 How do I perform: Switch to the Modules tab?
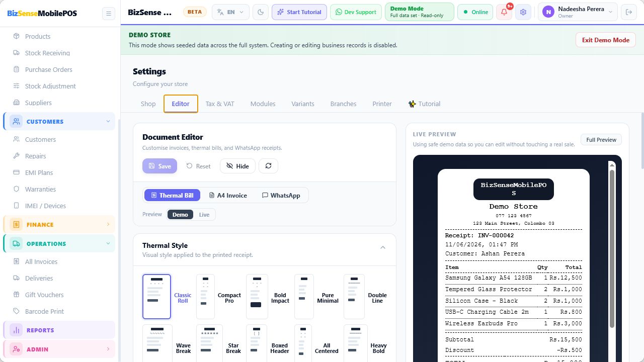pos(263,104)
